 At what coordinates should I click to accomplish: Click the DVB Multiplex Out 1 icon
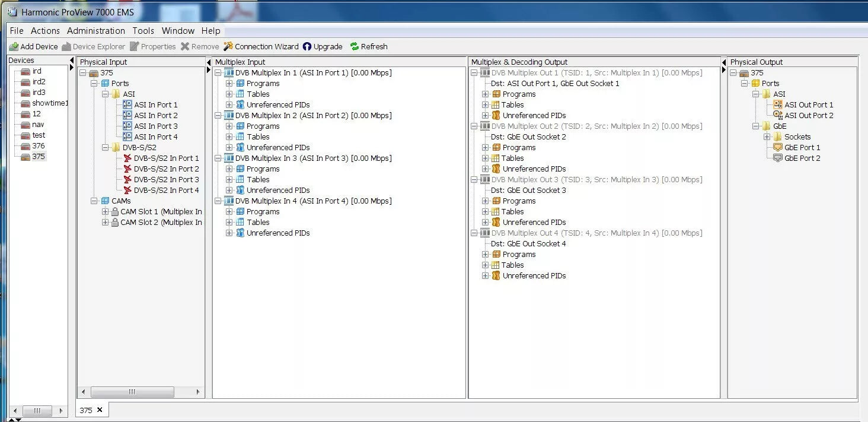(x=484, y=72)
